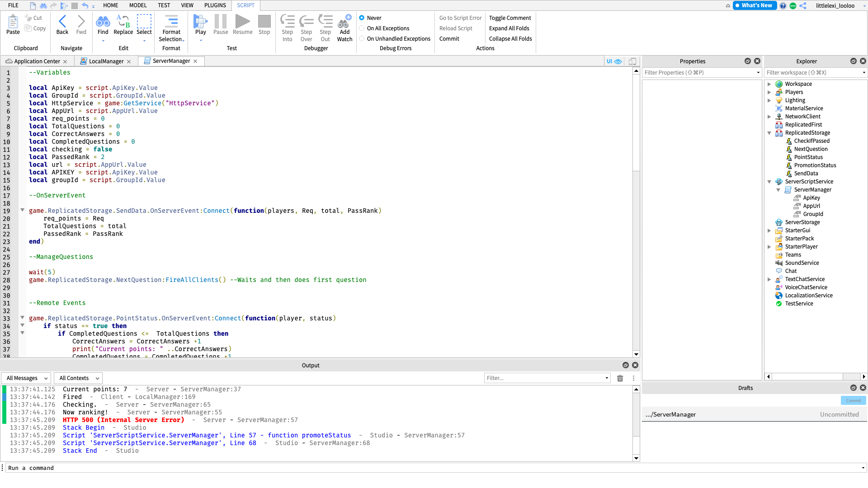Expand the Workspace tree node
This screenshot has height=488, width=868.
[769, 84]
